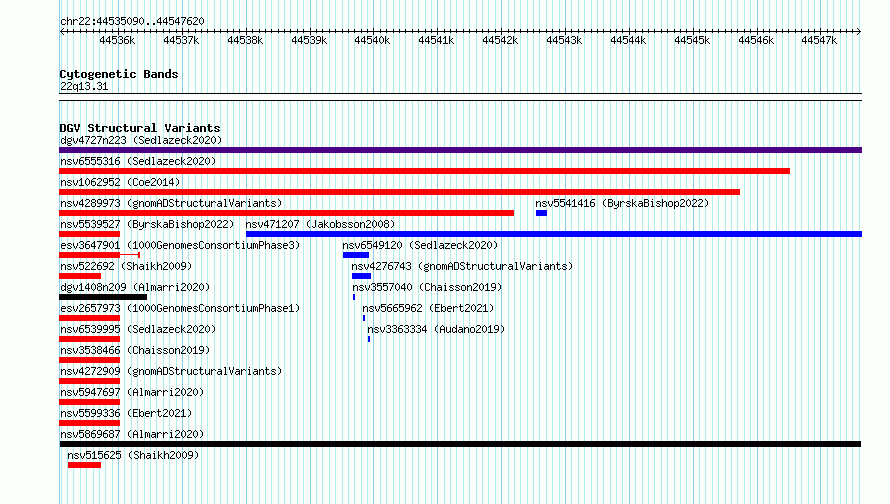Open the nsv522692 (Shaikh2009) label
The width and height of the screenshot is (890, 504).
point(126,266)
